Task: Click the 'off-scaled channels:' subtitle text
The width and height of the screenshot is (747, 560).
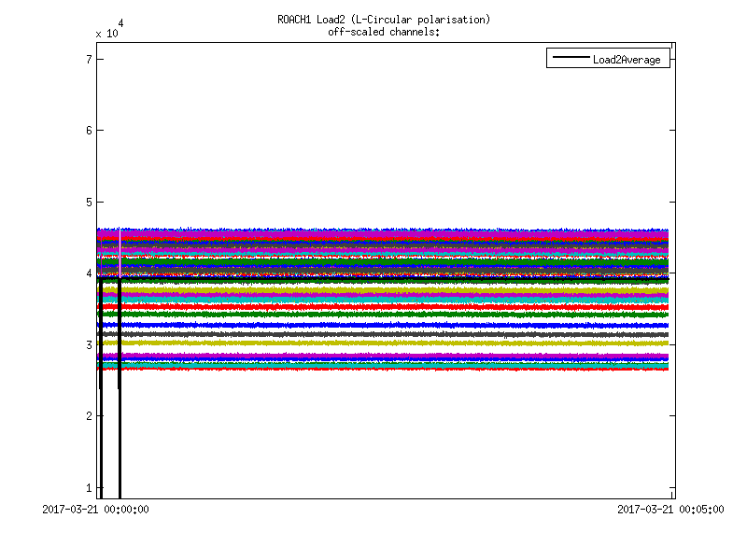Action: pos(383,32)
